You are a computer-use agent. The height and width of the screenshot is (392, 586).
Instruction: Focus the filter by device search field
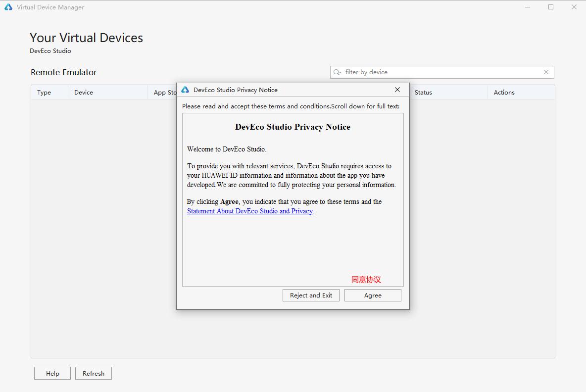[440, 72]
